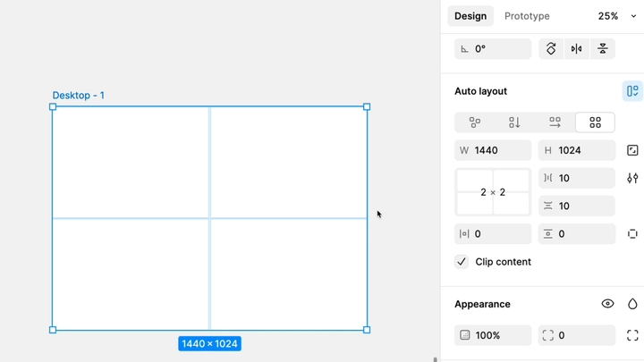Open the 25% zoom dropdown
The width and height of the screenshot is (644, 362).
(617, 16)
